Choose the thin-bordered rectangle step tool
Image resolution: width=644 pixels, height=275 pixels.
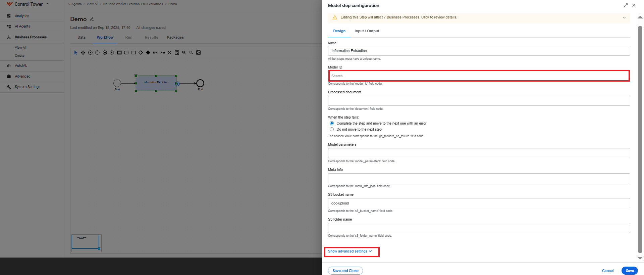(133, 53)
